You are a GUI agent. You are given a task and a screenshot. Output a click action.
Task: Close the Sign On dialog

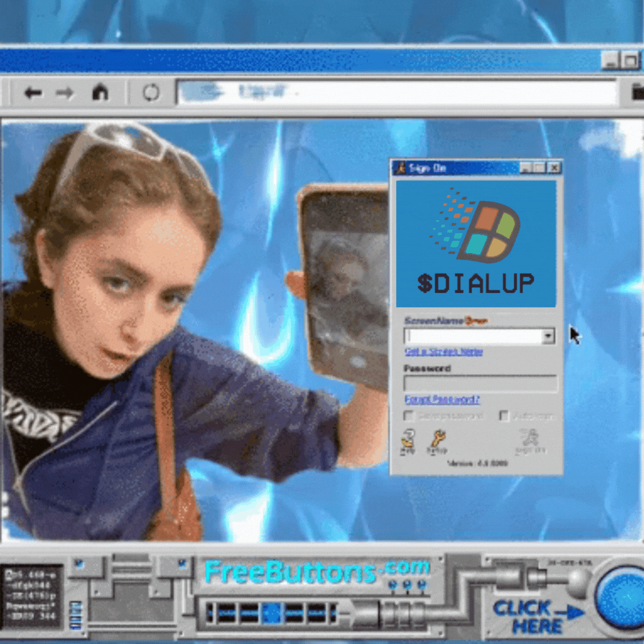tap(554, 167)
